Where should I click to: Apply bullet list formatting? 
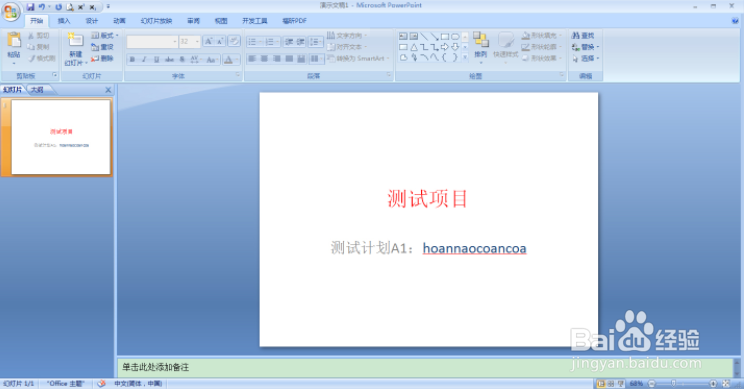click(x=255, y=42)
